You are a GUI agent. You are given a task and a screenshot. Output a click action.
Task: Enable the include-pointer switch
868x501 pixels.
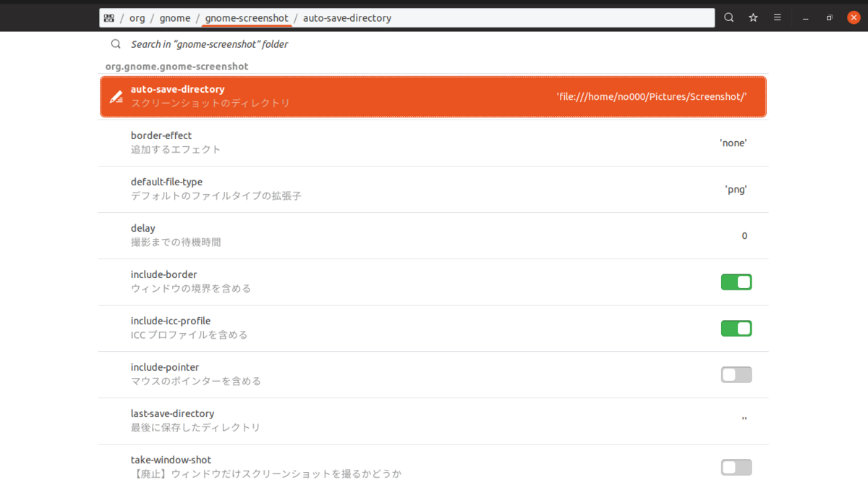tap(736, 375)
